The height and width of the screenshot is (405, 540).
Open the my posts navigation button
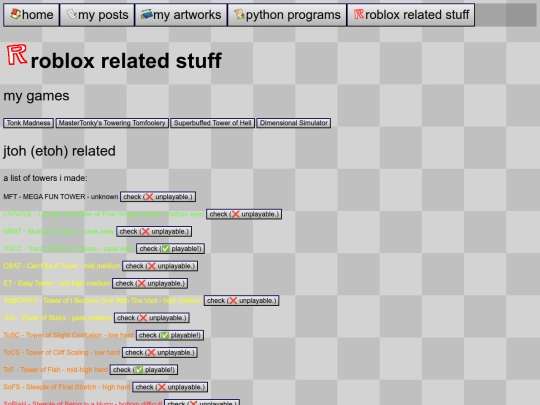pyautogui.click(x=97, y=15)
